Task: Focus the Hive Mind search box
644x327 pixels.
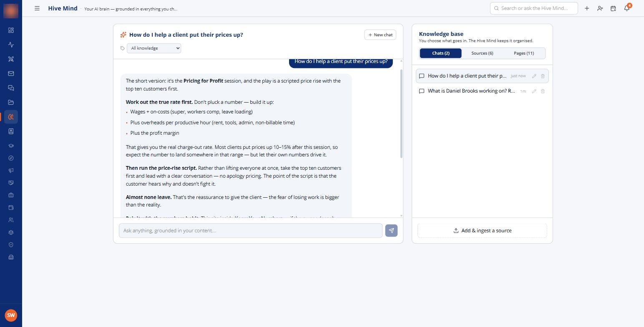Action: point(534,8)
